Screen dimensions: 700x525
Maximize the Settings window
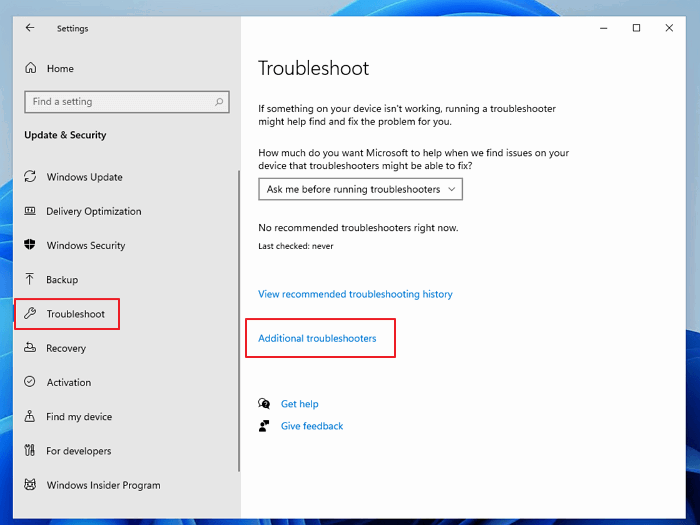pos(636,28)
